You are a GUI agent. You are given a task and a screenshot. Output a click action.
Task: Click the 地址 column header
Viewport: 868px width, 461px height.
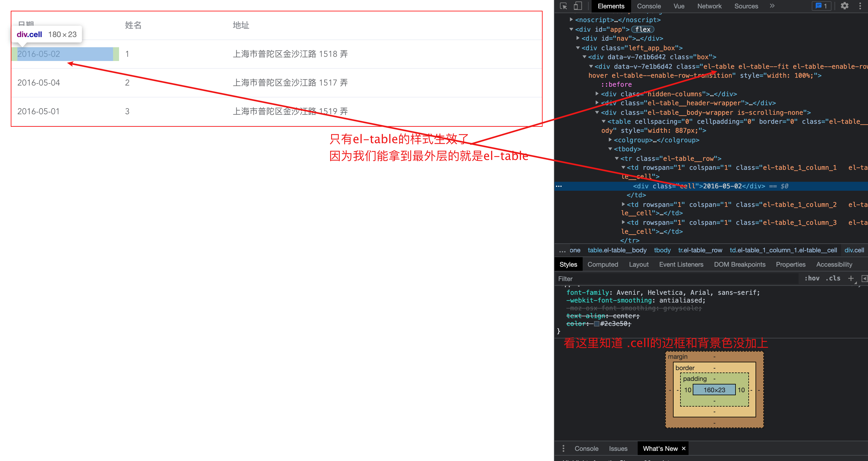pyautogui.click(x=241, y=25)
